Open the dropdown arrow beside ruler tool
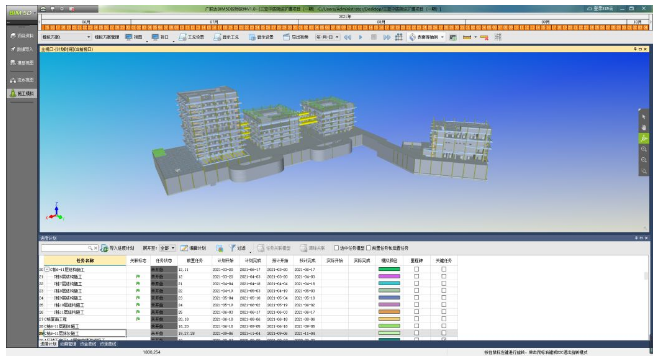Viewport: 662px width, 363px height. tap(475, 37)
